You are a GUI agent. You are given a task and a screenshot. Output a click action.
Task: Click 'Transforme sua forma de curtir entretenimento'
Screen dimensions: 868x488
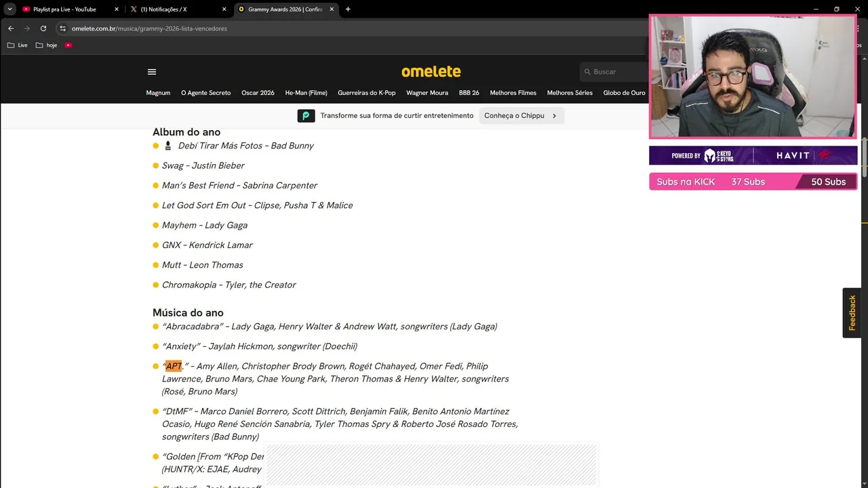[x=397, y=116]
